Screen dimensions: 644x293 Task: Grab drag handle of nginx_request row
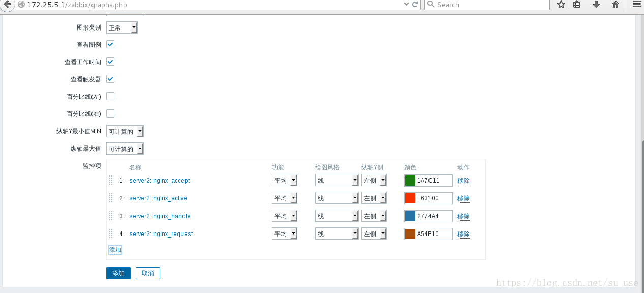(x=111, y=233)
